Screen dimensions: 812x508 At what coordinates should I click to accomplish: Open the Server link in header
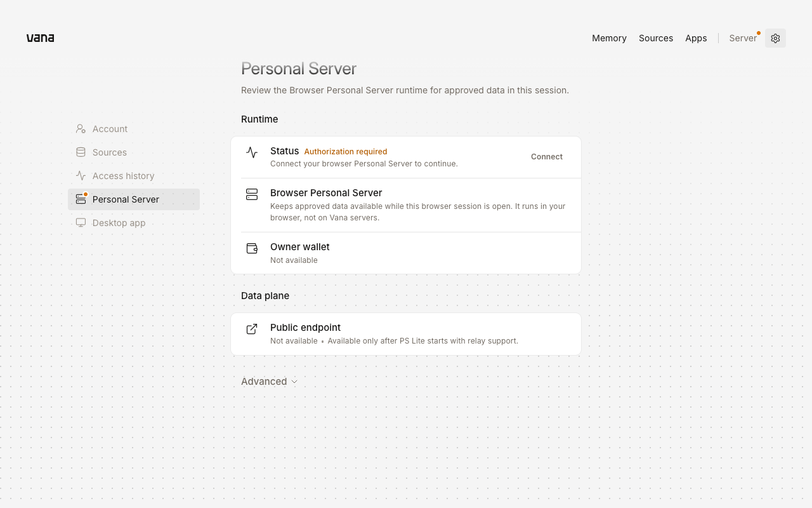tap(743, 38)
